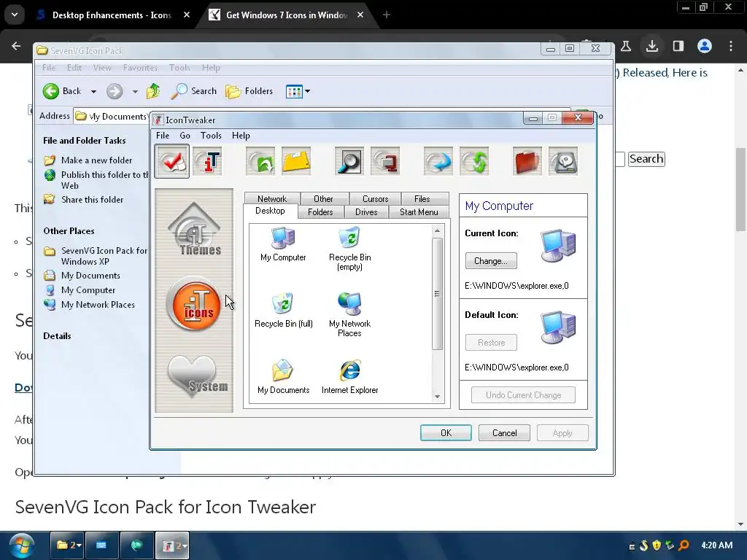Open the IconTweaker File menu
The image size is (747, 560).
pos(163,135)
